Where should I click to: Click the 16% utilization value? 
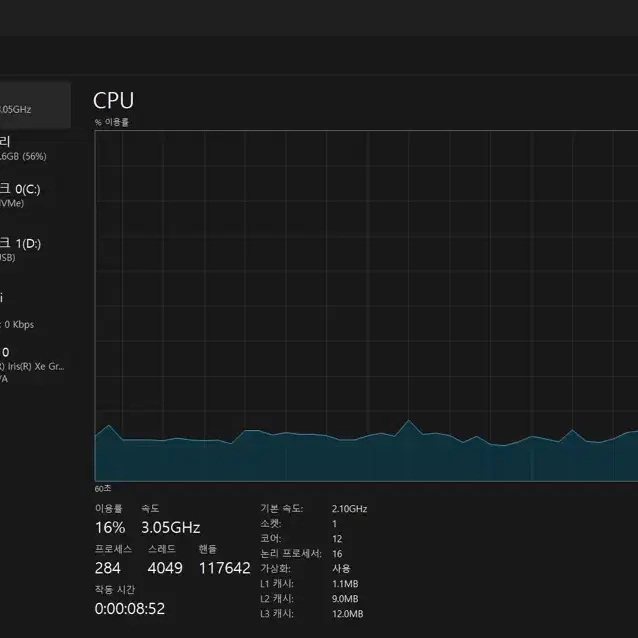point(110,528)
